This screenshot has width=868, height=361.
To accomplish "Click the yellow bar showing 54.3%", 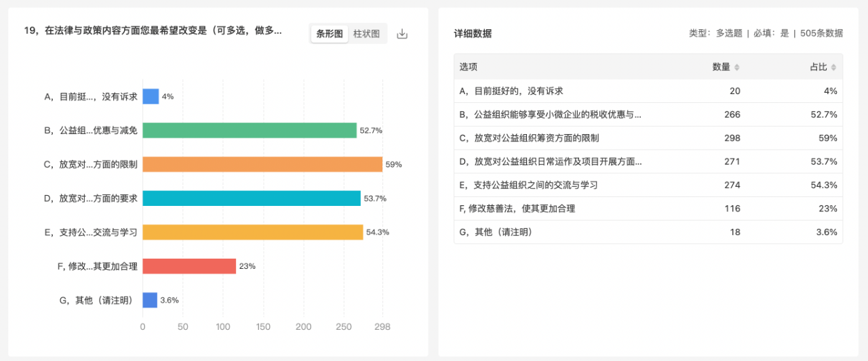I will coord(253,232).
